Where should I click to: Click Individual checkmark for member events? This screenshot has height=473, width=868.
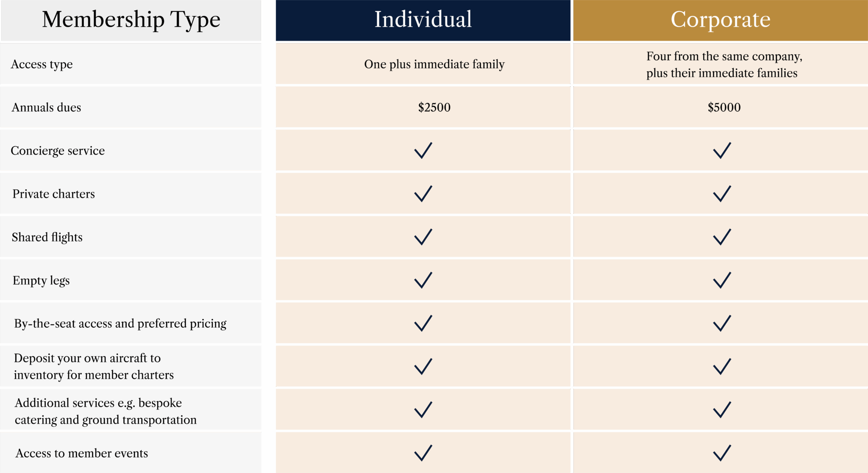(423, 453)
